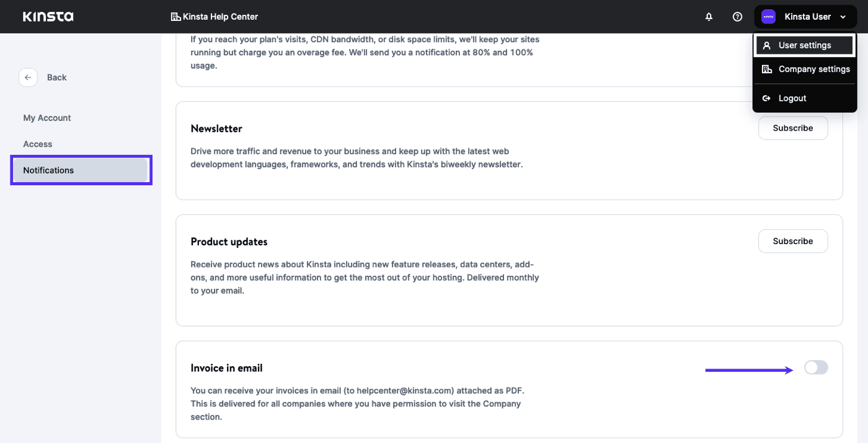Screen dimensions: 868x443
Task: Open the account menu dropdown
Action: pyautogui.click(x=805, y=16)
